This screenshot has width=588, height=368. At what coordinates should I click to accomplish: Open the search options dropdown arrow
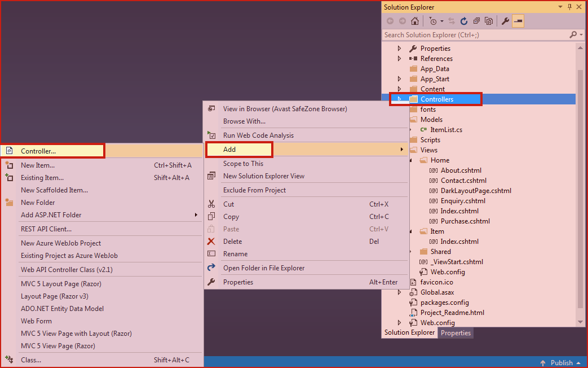[581, 35]
